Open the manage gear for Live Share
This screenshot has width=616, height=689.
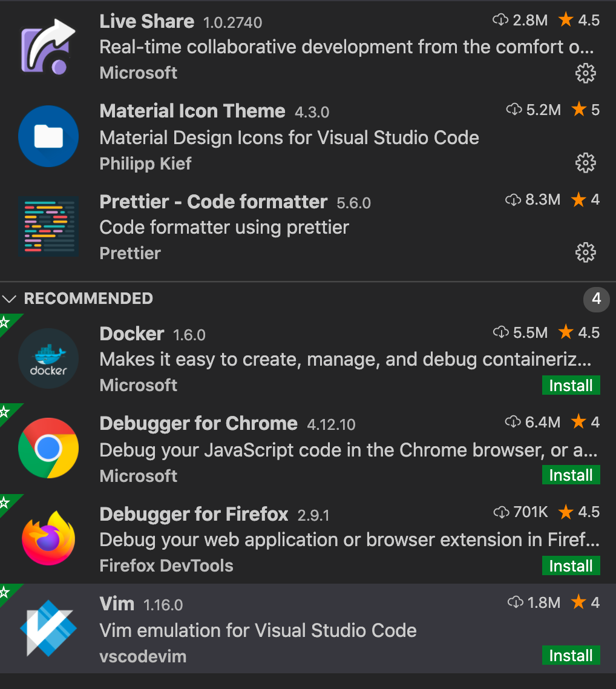585,73
